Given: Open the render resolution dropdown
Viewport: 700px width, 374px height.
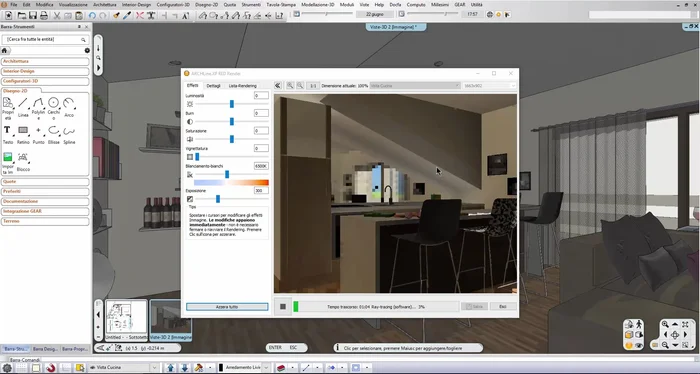Looking at the screenshot, I should click(490, 86).
